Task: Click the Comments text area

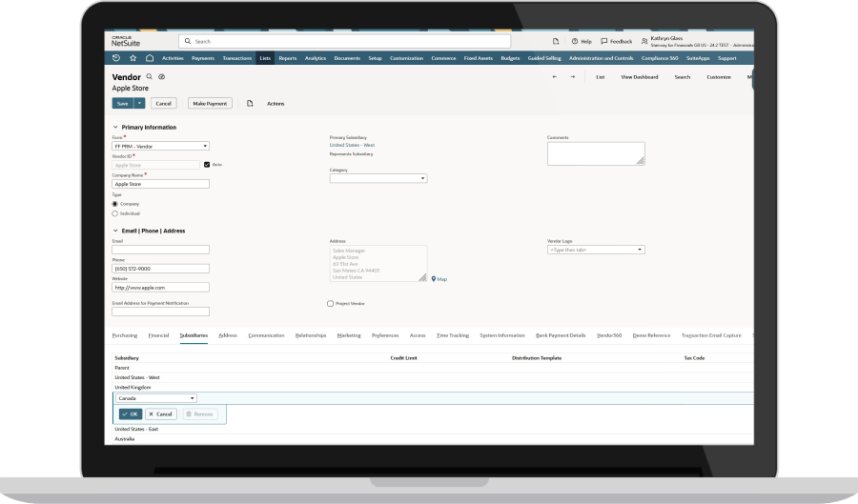Action: 596,153
